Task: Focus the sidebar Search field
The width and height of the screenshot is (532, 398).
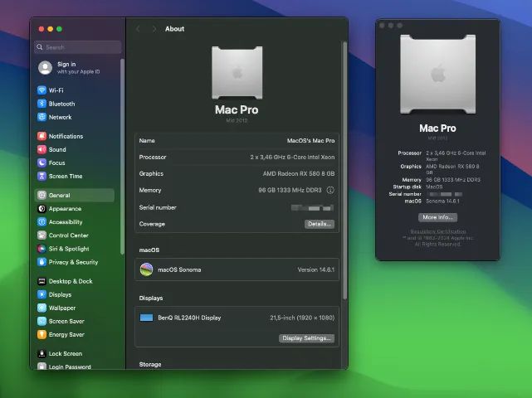Action: click(x=78, y=47)
